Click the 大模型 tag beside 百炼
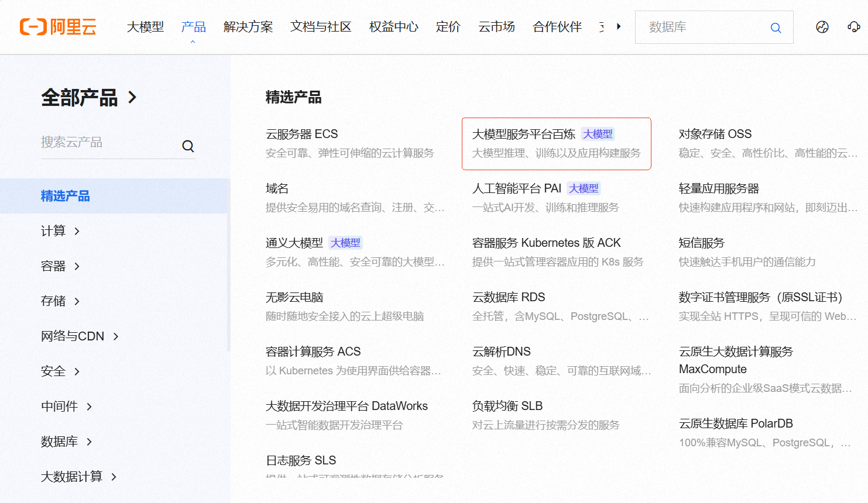The height and width of the screenshot is (503, 868). coord(598,134)
